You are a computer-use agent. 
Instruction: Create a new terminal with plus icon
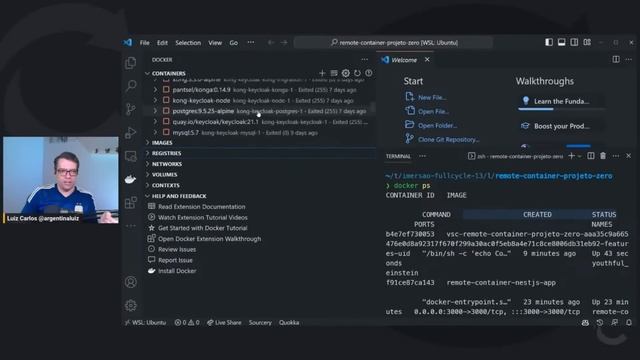(571, 156)
